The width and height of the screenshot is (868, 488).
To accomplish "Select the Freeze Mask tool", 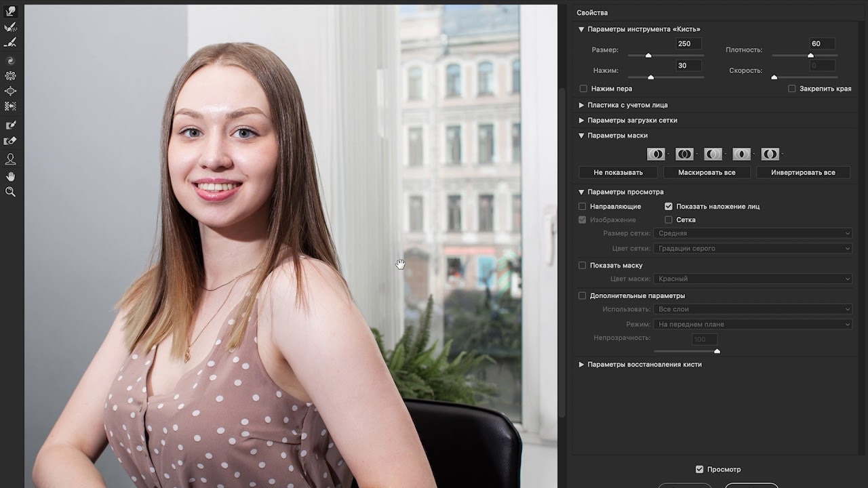I will click(10, 125).
